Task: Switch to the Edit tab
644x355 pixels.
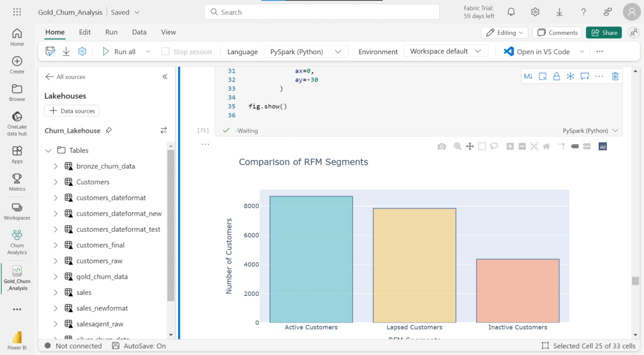Action: [85, 32]
